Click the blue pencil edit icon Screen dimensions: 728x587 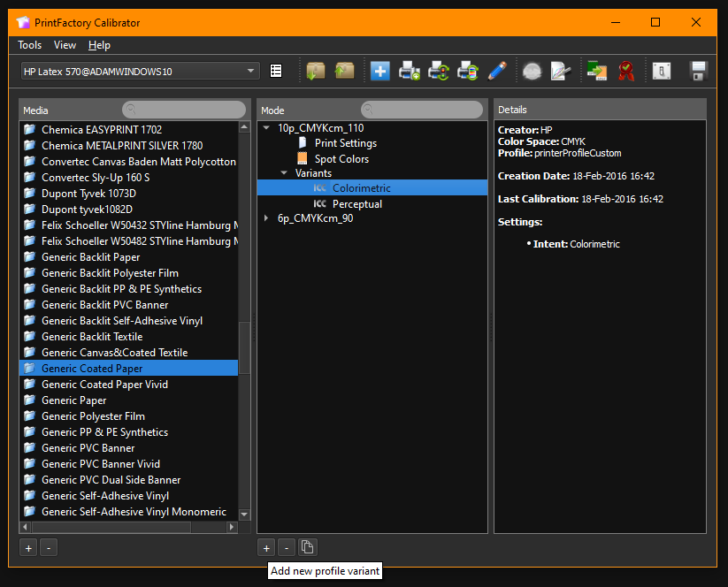[x=497, y=71]
